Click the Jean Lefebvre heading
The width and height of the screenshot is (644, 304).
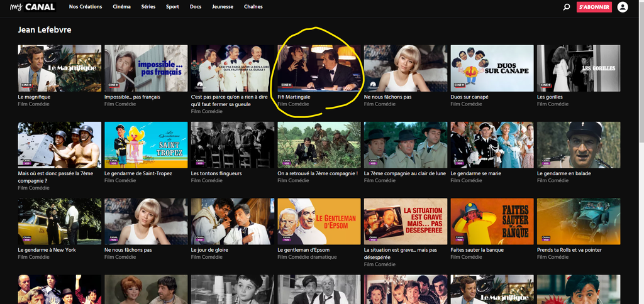point(45,30)
